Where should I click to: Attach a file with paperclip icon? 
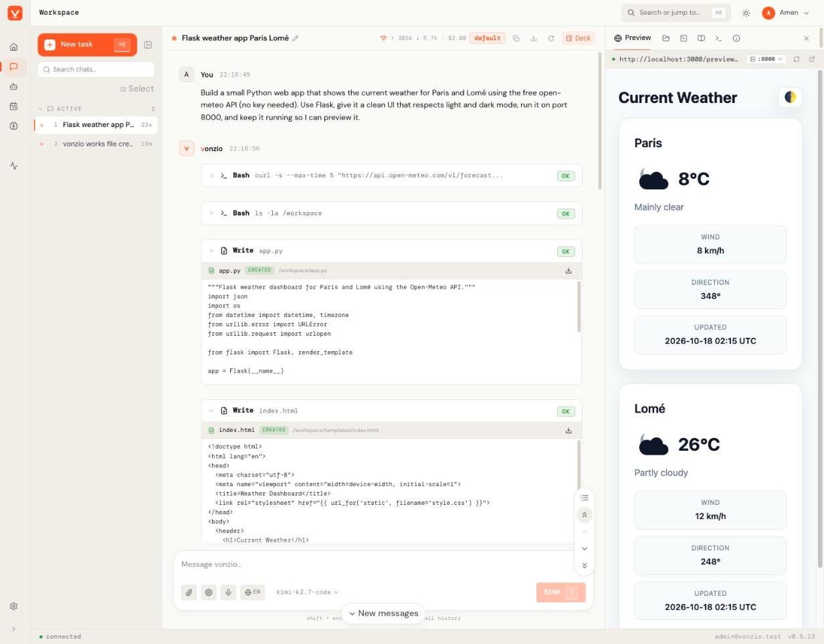tap(189, 592)
